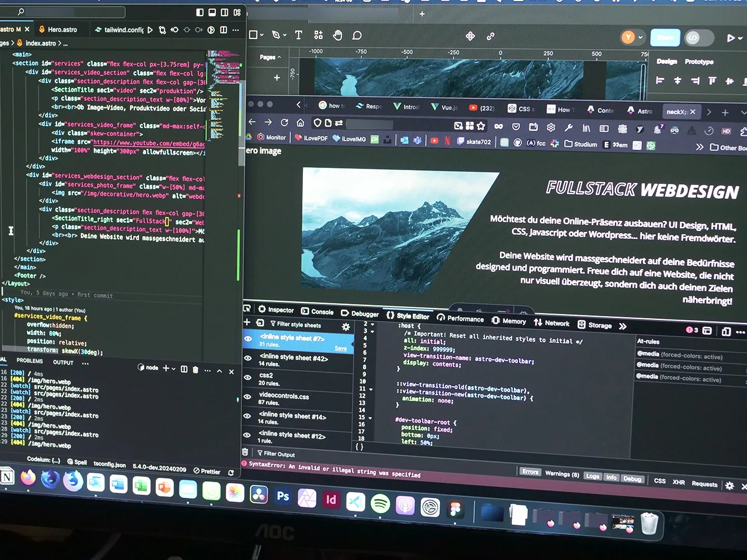747x560 pixels.
Task: Switch to the Network devtools tab
Action: [x=552, y=323]
